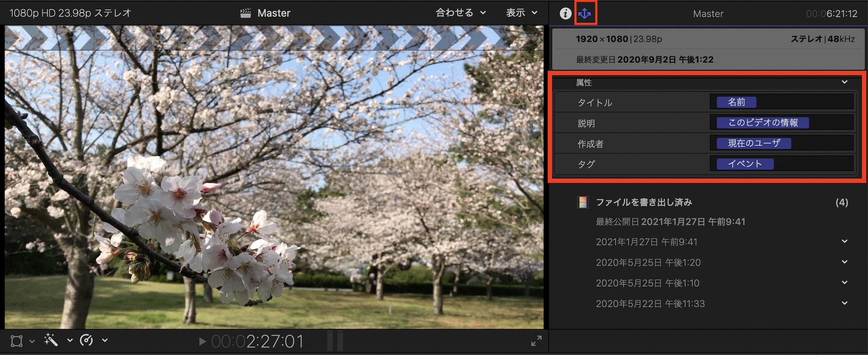Expand the 2020年5月22日 午後11:33 export entry
The height and width of the screenshot is (355, 868).
click(x=845, y=303)
